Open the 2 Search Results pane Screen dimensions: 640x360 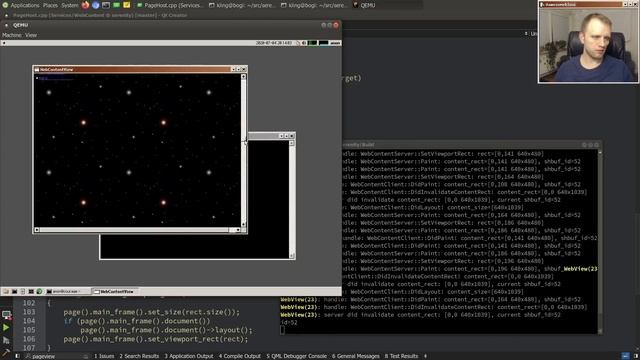point(139,356)
